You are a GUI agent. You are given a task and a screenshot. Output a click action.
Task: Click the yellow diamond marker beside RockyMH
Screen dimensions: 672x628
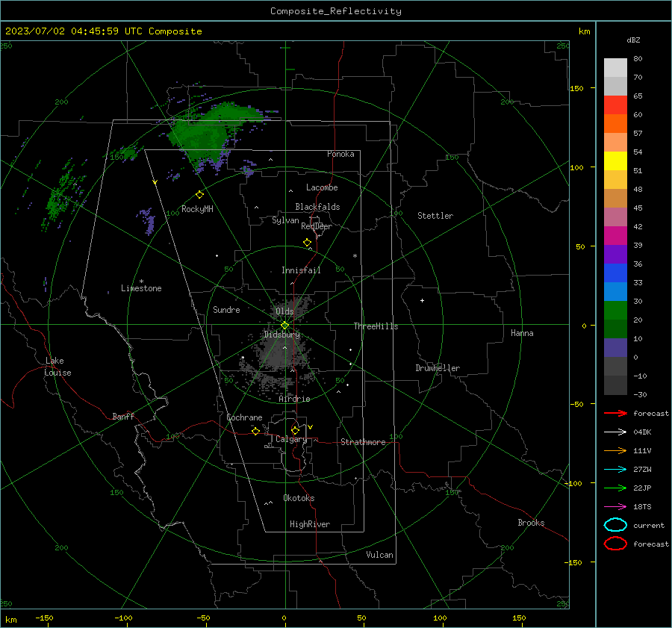click(199, 195)
